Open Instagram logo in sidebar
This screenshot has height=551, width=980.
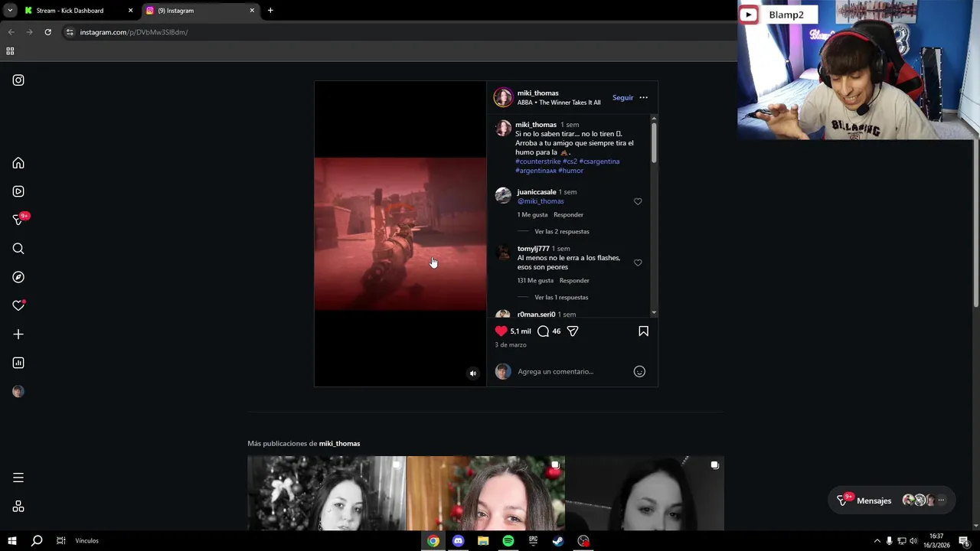18,80
